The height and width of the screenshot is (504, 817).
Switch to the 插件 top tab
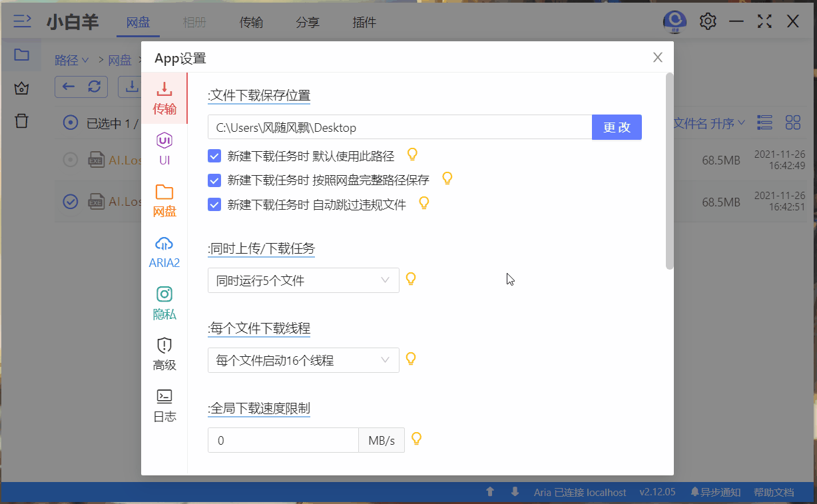pyautogui.click(x=364, y=23)
